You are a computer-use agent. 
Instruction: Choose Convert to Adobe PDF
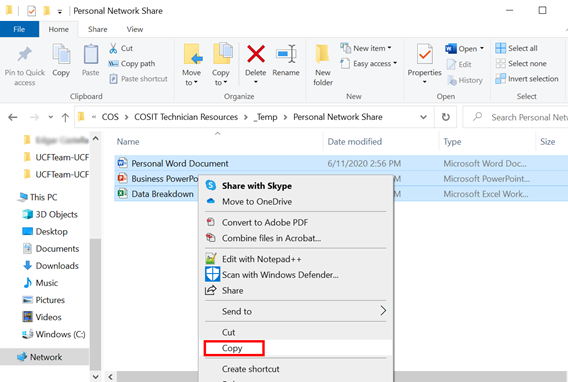coord(296,223)
